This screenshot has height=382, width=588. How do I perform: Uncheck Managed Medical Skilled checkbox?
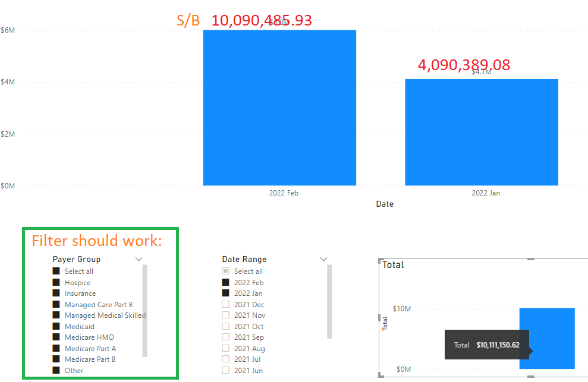pos(56,315)
